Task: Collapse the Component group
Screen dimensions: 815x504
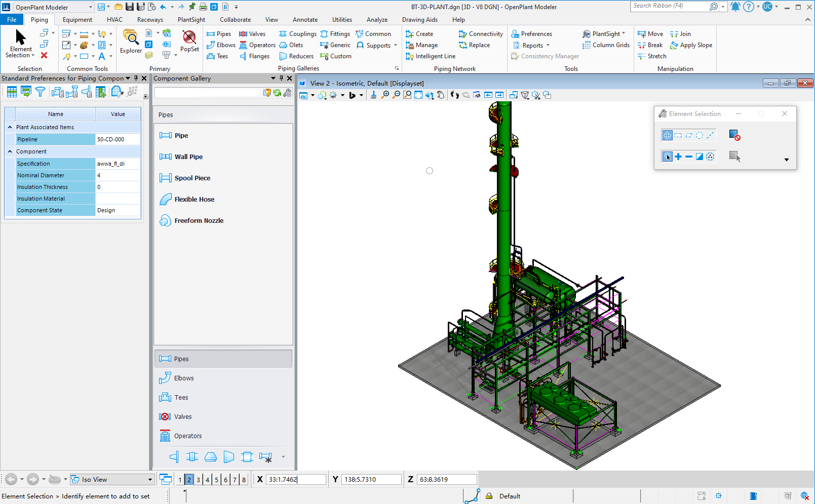Action: point(10,151)
